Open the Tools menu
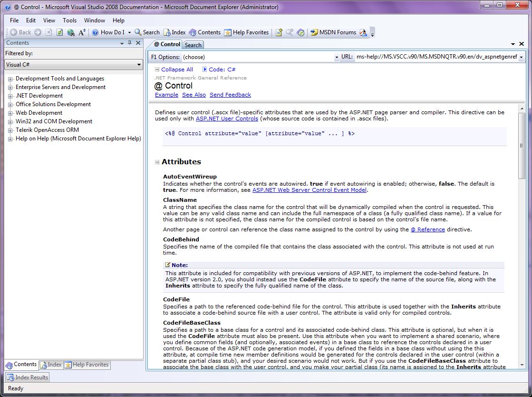This screenshot has height=397, width=532. [x=69, y=20]
